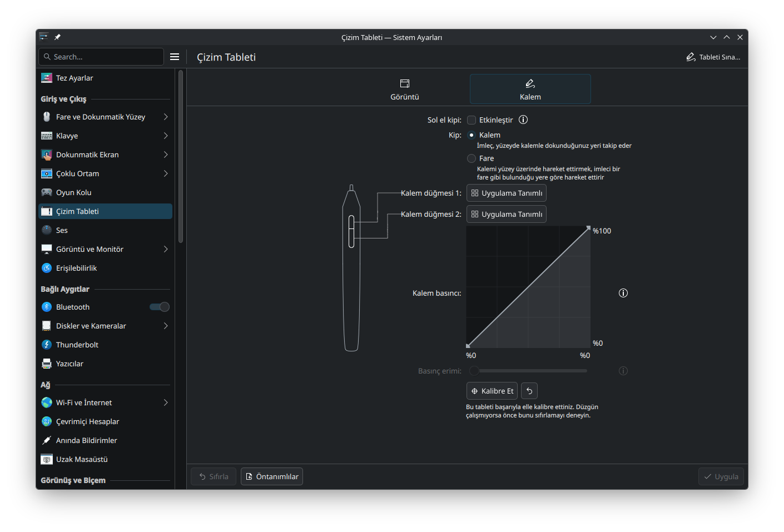Screen dimensions: 784x532
Task: Click the Wi-Fi ve İnternet globe icon
Action: pyautogui.click(x=47, y=402)
